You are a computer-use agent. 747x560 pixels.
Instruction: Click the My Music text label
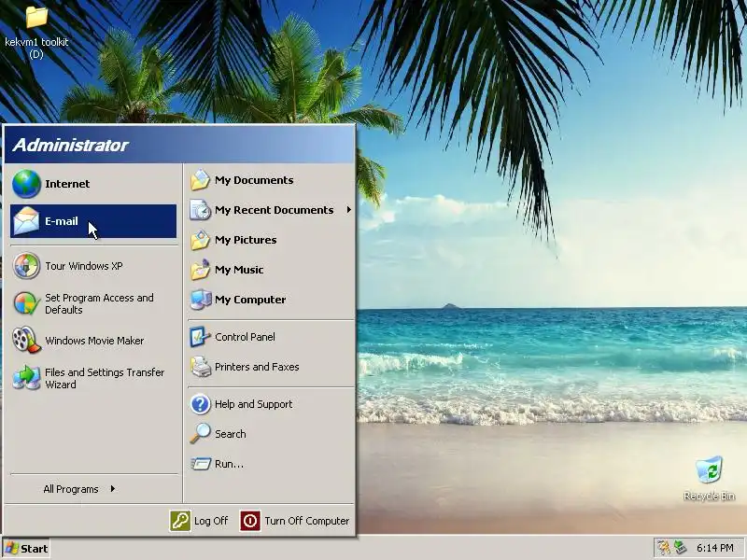coord(239,270)
